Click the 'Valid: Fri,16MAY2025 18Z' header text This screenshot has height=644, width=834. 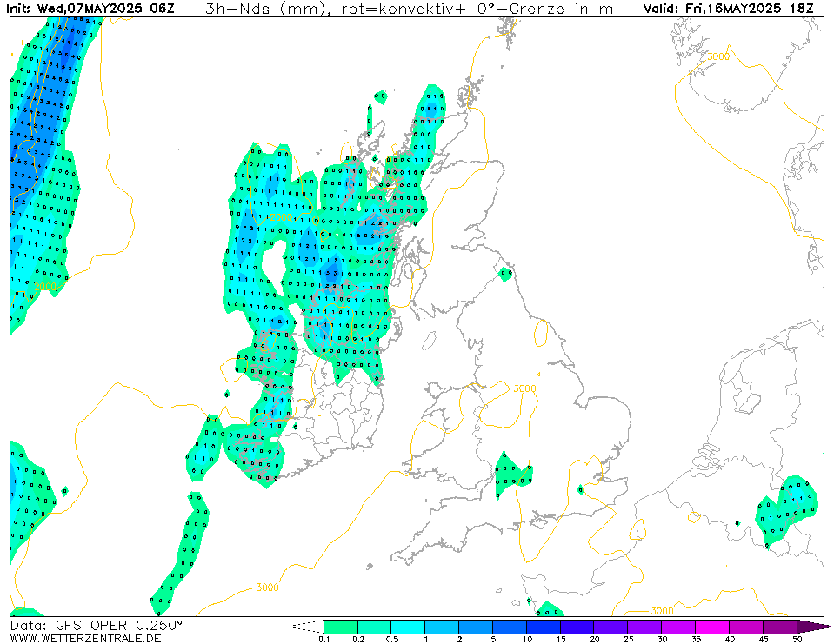[728, 9]
